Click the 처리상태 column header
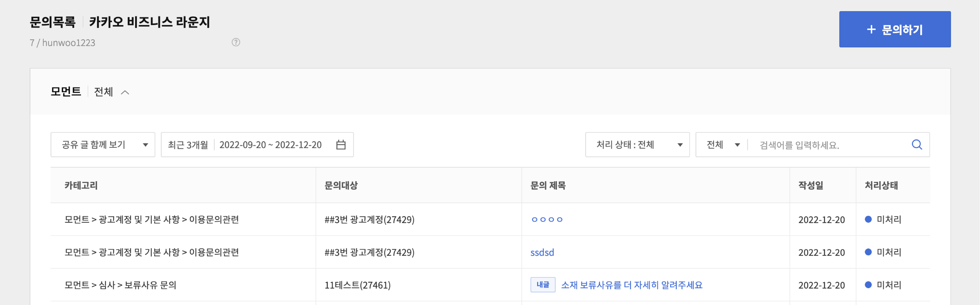 click(881, 185)
